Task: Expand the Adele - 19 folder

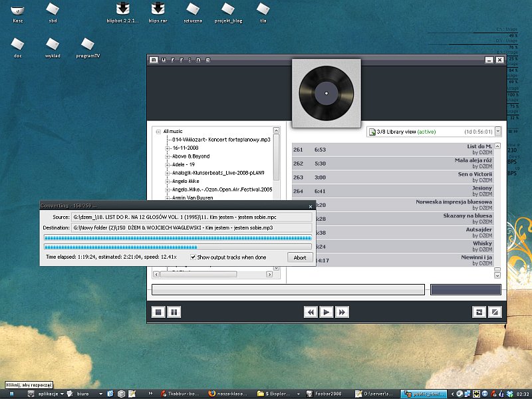Action: click(x=168, y=165)
